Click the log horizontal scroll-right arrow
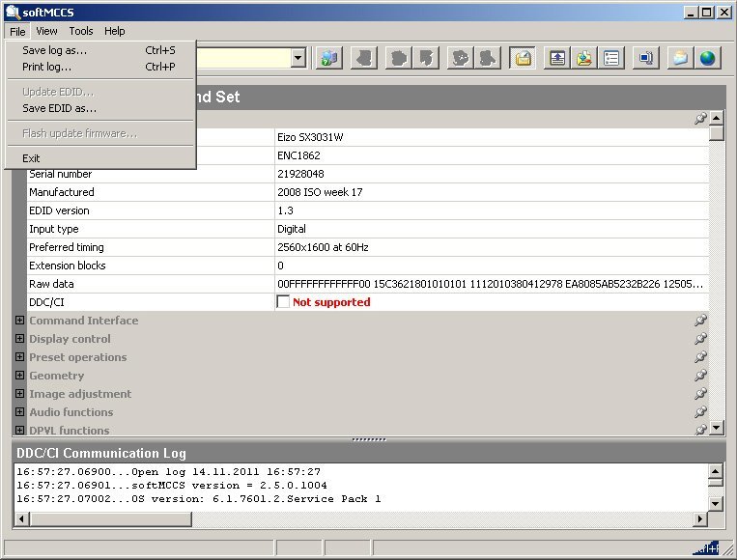The width and height of the screenshot is (737, 560). point(700,518)
